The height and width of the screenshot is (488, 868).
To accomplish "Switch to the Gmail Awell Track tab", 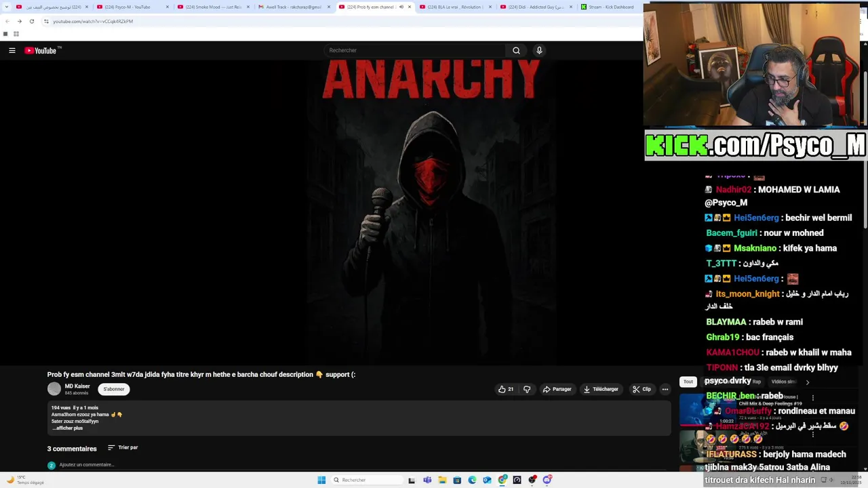I will point(294,7).
